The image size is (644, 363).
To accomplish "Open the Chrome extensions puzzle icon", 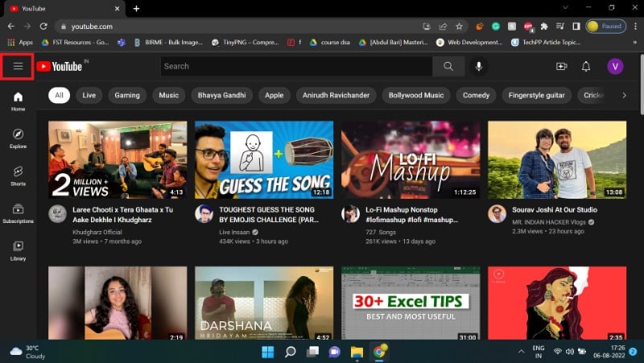I will [x=544, y=27].
